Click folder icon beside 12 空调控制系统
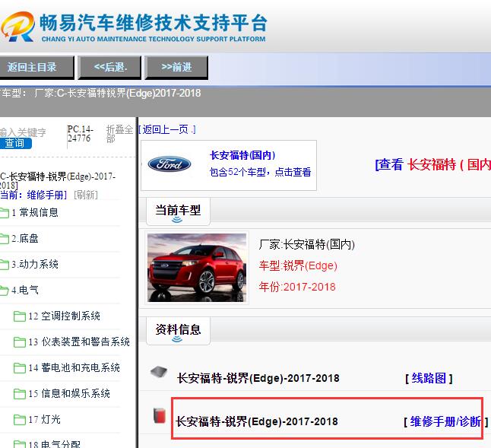 point(20,316)
